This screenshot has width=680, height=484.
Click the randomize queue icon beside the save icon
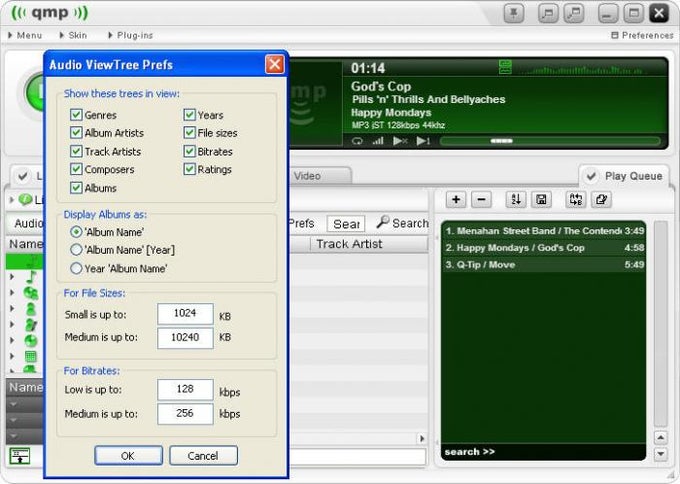click(x=576, y=199)
